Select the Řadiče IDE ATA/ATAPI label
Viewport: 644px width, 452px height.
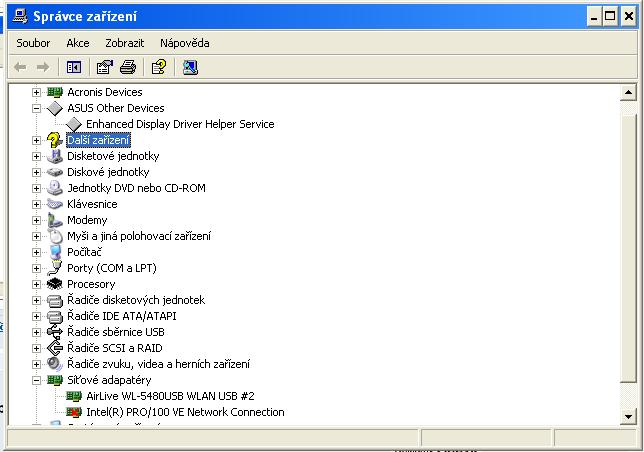coord(122,316)
